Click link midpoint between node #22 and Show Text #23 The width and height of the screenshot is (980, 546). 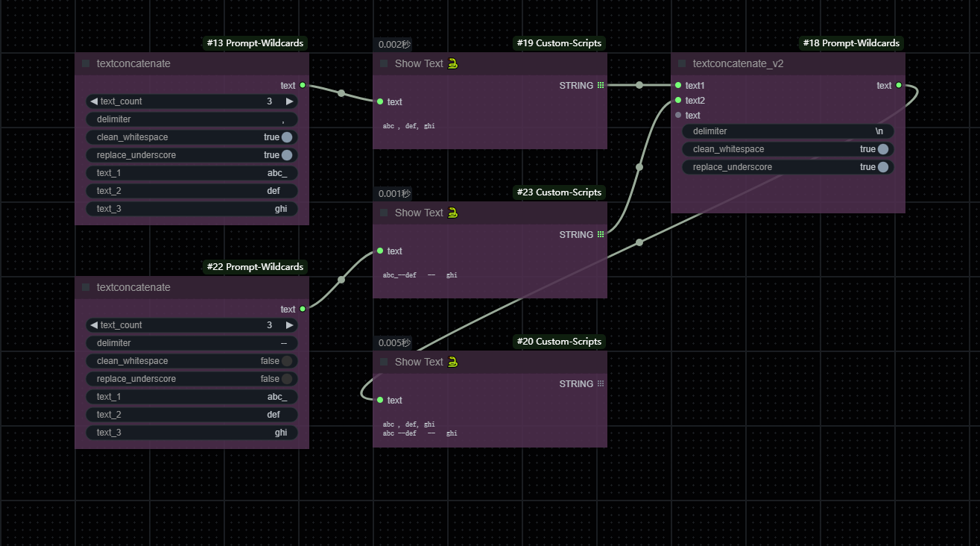point(341,280)
